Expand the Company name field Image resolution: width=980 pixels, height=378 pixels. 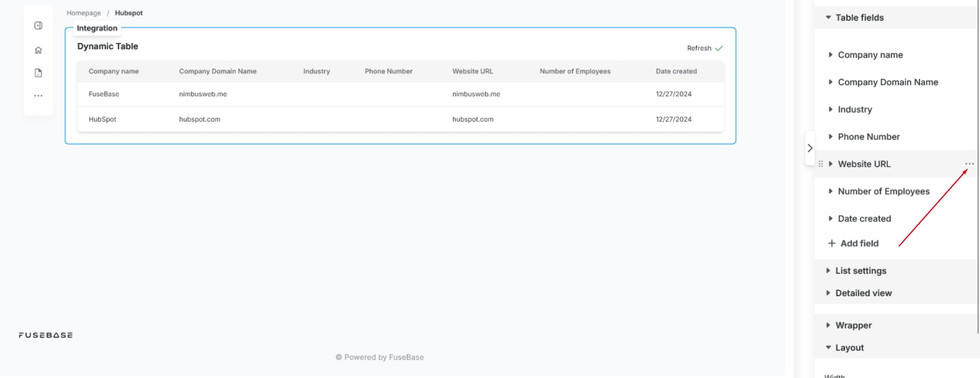[x=830, y=55]
